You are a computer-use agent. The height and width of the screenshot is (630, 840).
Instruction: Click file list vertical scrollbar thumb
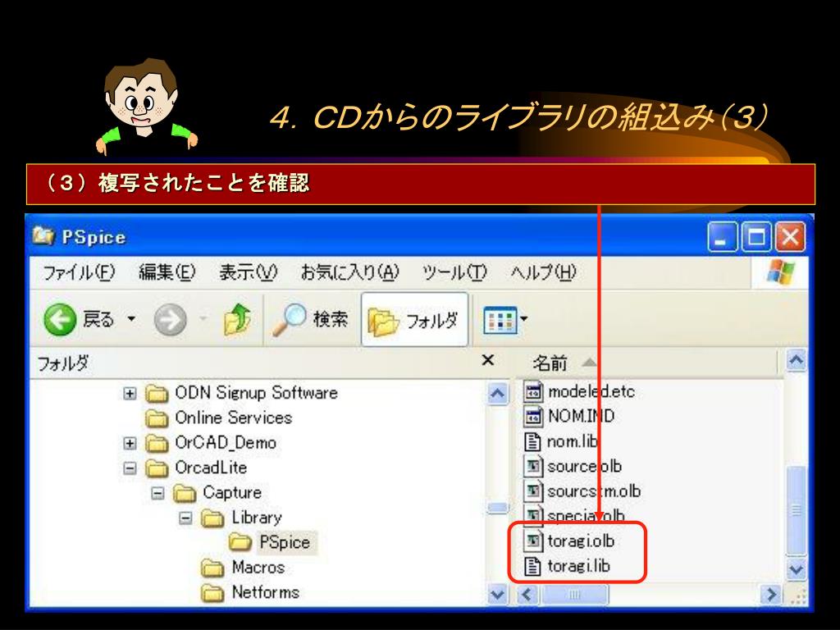point(796,510)
